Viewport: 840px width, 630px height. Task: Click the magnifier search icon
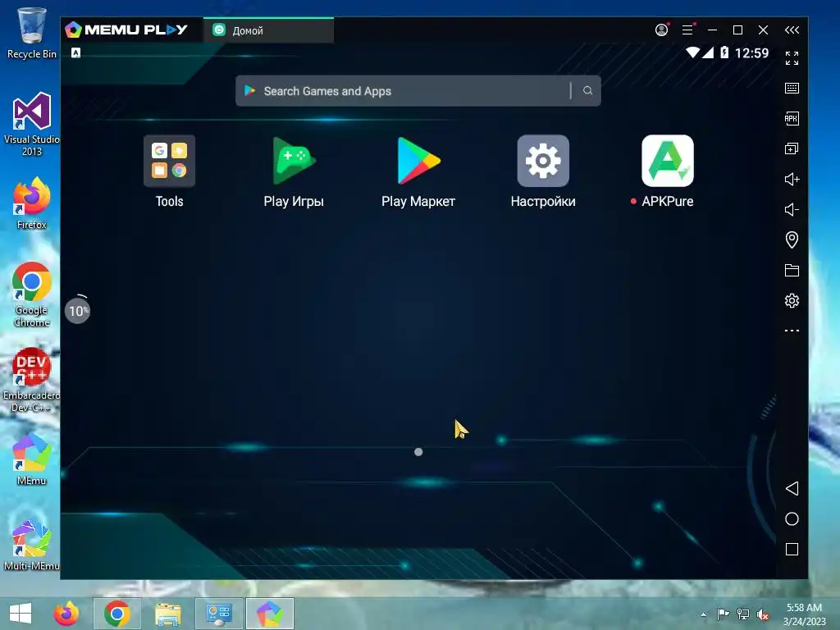click(x=587, y=90)
